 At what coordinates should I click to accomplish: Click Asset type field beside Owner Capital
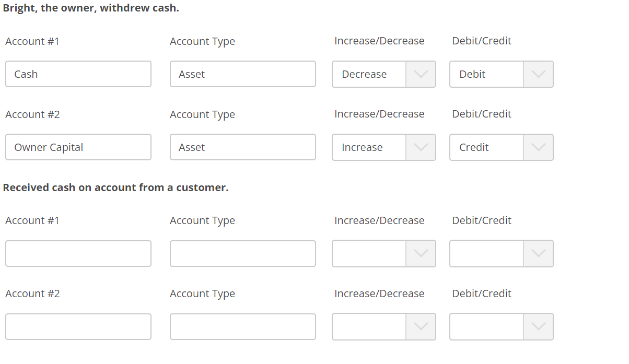242,147
